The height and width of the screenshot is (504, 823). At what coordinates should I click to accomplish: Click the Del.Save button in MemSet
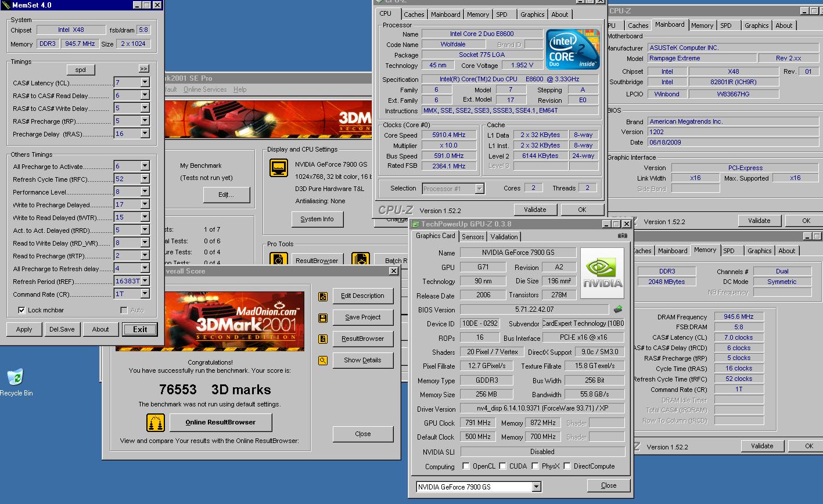(x=62, y=329)
